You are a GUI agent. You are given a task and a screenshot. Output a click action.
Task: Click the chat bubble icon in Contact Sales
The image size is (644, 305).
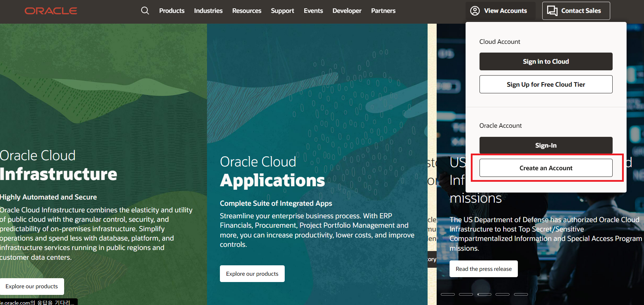click(x=552, y=11)
